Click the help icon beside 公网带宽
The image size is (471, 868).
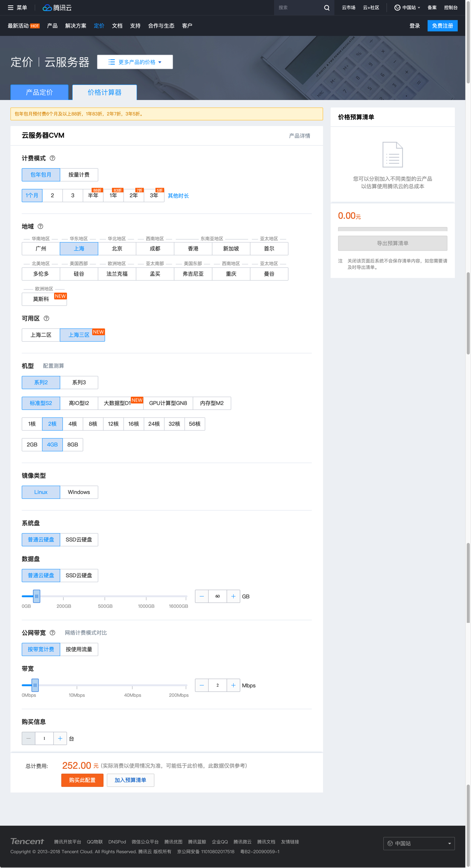click(x=52, y=633)
